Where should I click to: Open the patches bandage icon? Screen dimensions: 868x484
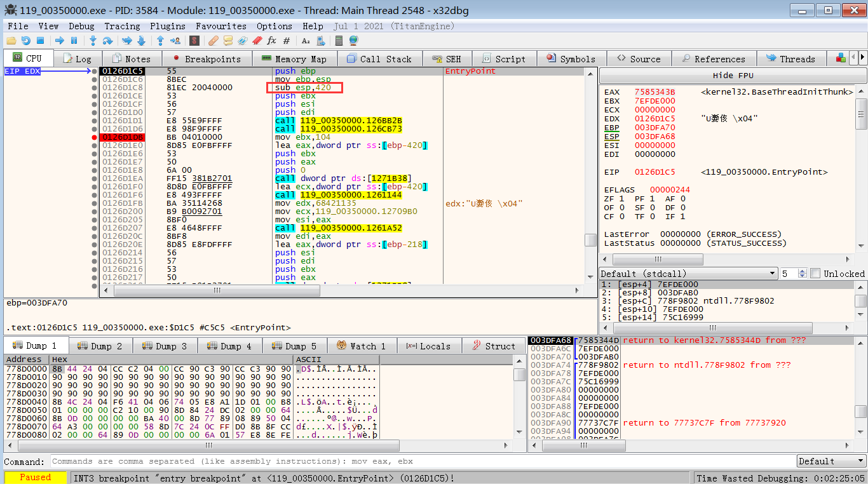[x=213, y=41]
